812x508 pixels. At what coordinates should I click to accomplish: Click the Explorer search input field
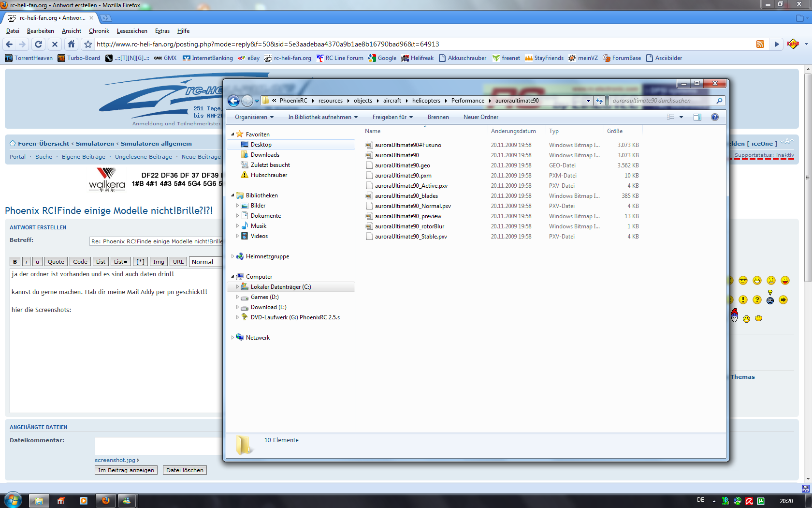pyautogui.click(x=661, y=101)
